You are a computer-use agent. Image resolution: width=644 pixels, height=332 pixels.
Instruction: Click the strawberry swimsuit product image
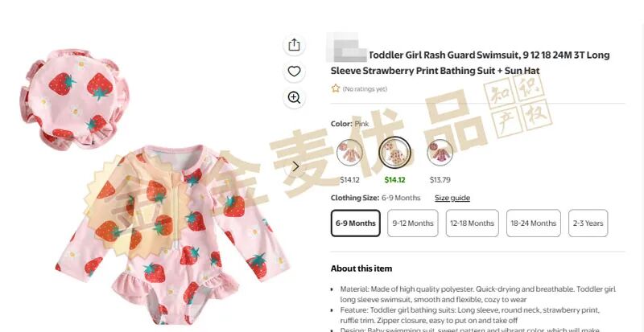tap(172, 234)
